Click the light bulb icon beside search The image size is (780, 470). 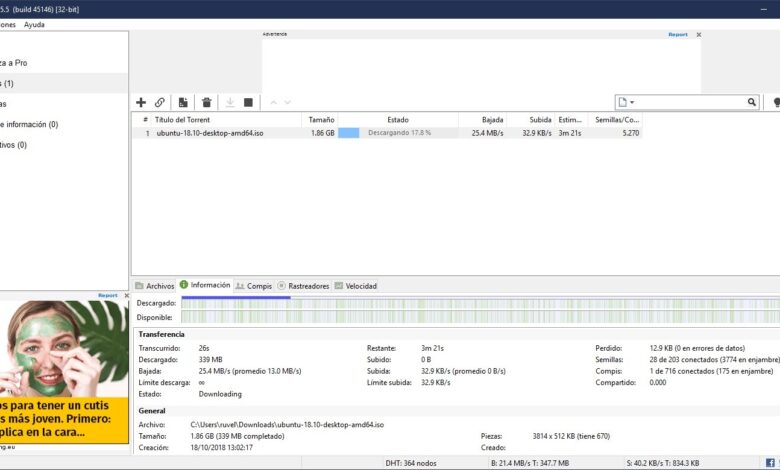pyautogui.click(x=775, y=102)
